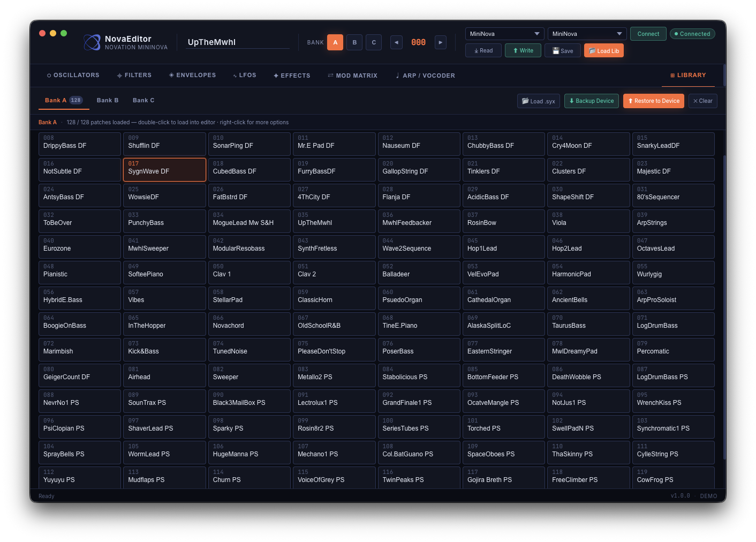
Task: Select patch 081 Airhead
Action: (164, 375)
